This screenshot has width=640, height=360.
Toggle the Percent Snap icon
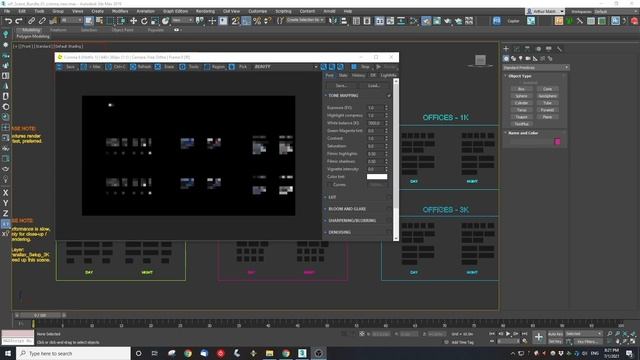tap(257, 21)
